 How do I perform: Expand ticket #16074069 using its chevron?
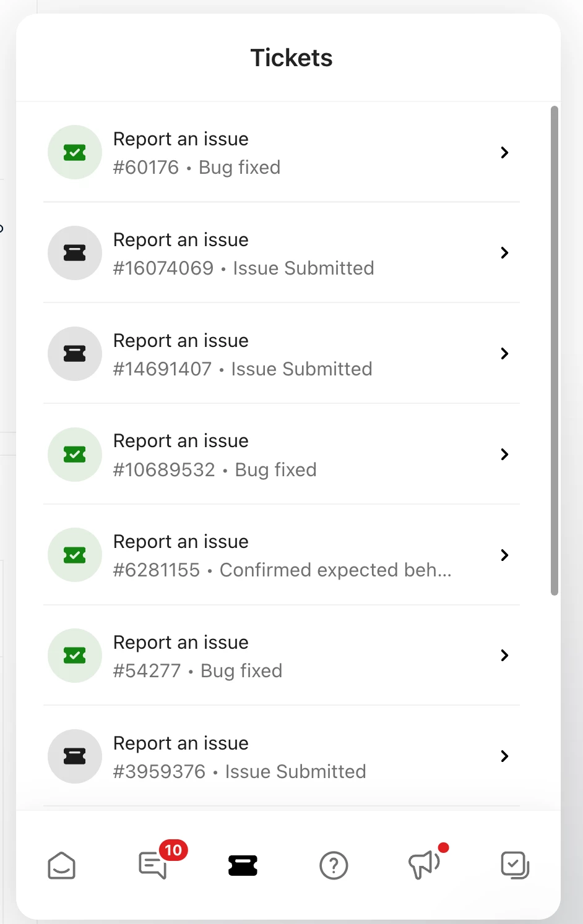click(505, 253)
